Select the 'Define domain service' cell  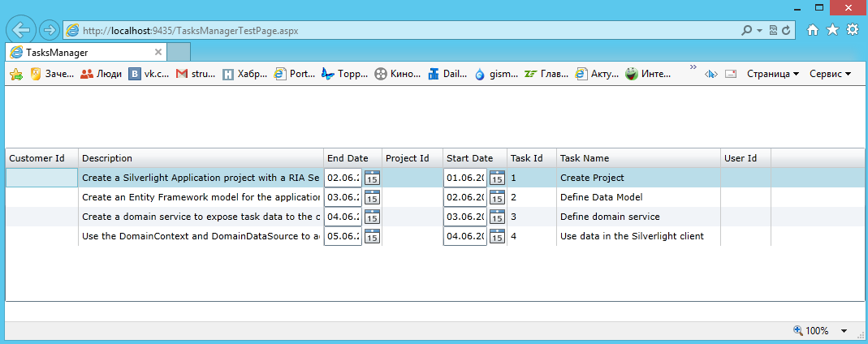pyautogui.click(x=638, y=217)
